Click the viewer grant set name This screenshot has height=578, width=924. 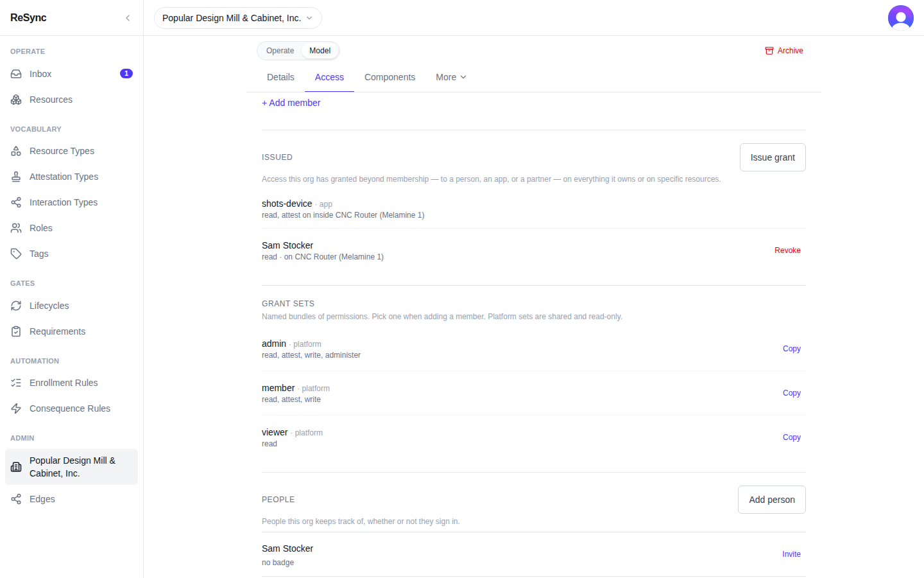click(x=275, y=432)
